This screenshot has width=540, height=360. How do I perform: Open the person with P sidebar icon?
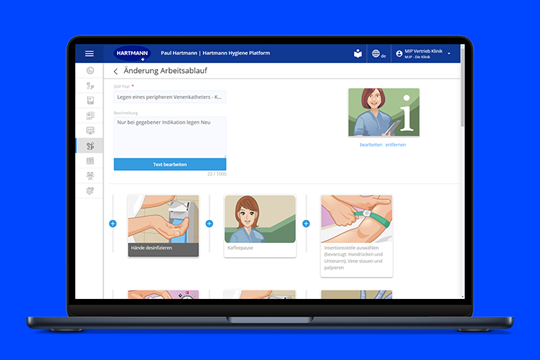(x=90, y=85)
